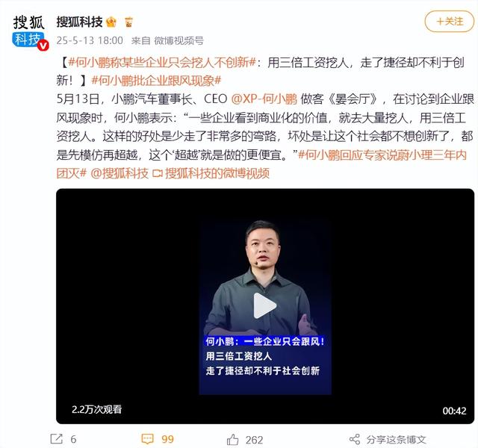Play the video with center play button
This screenshot has height=448, width=478.
264,305
